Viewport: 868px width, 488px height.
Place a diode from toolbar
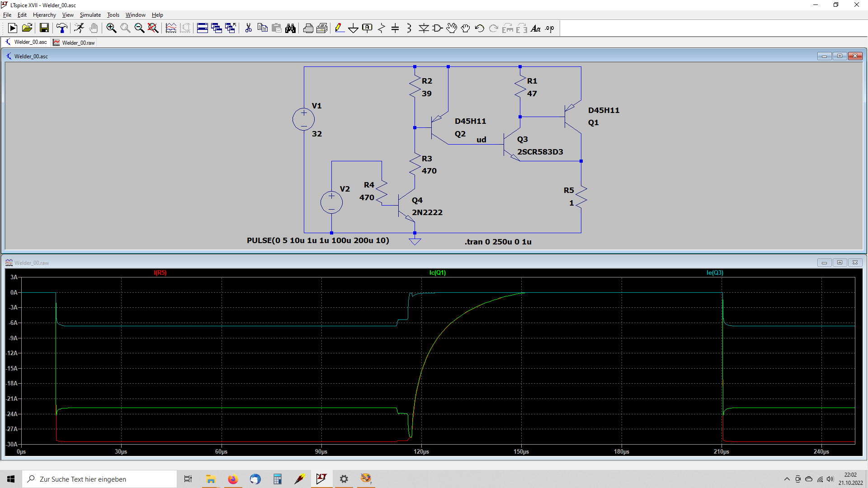coord(424,28)
